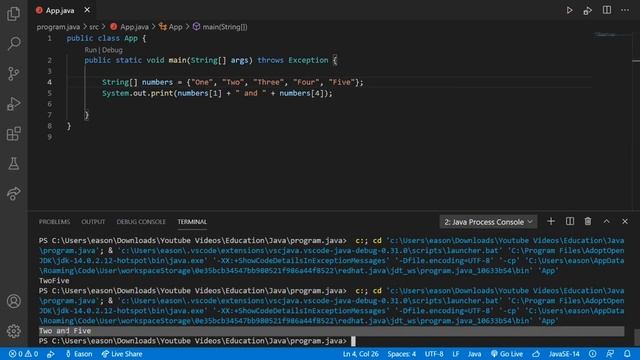Click JavaSE-14 runtime status item
This screenshot has width=640, height=360.
pyautogui.click(x=564, y=354)
